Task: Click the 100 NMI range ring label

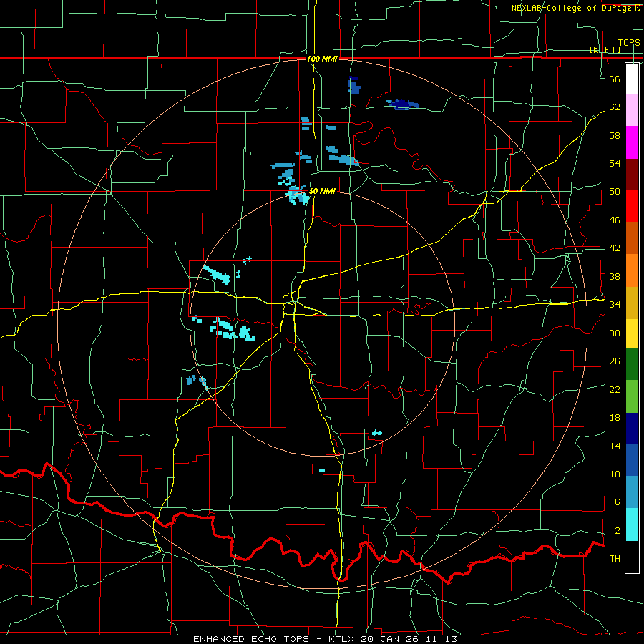Action: point(322,59)
